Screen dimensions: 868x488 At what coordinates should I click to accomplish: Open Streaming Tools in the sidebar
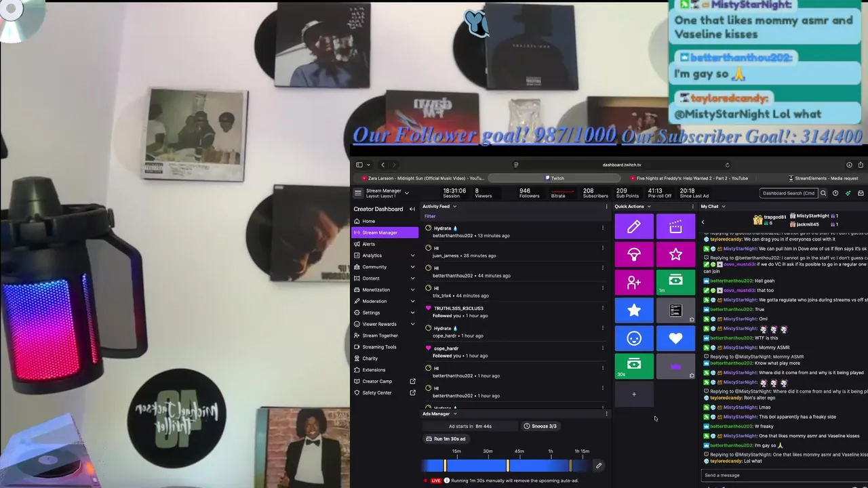pyautogui.click(x=384, y=347)
